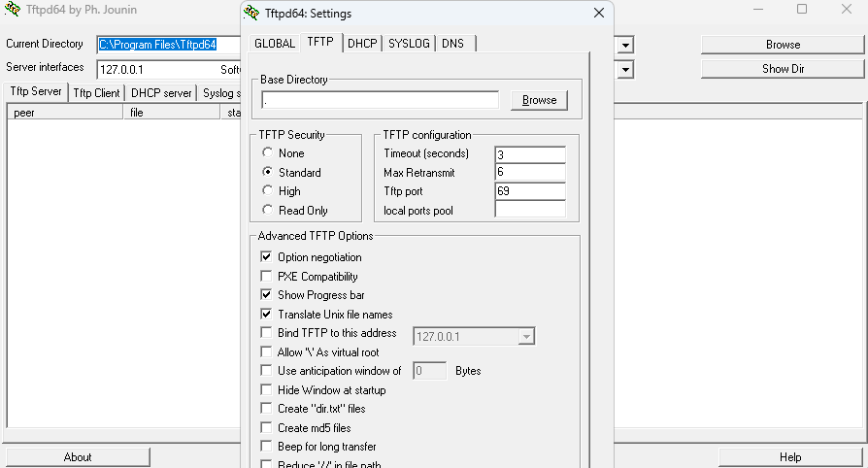Click the local ports pool field
868x468 pixels.
click(530, 210)
